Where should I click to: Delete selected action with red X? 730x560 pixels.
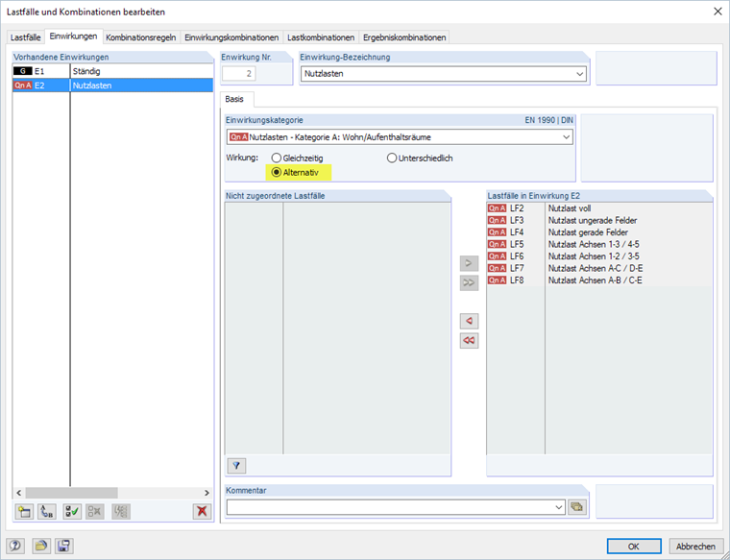pyautogui.click(x=202, y=512)
